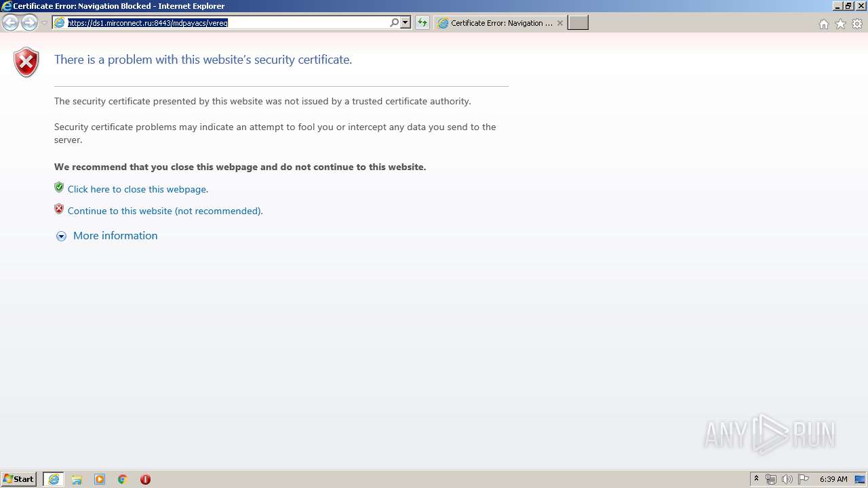Go back with the browser Back arrow

coord(10,23)
